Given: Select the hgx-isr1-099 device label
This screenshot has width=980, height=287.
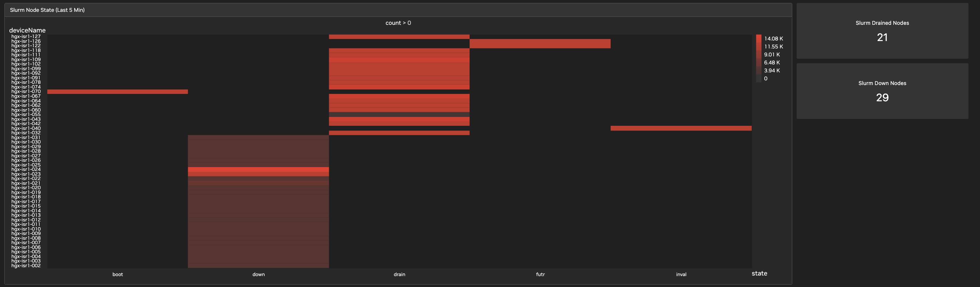Looking at the screenshot, I should (x=26, y=69).
